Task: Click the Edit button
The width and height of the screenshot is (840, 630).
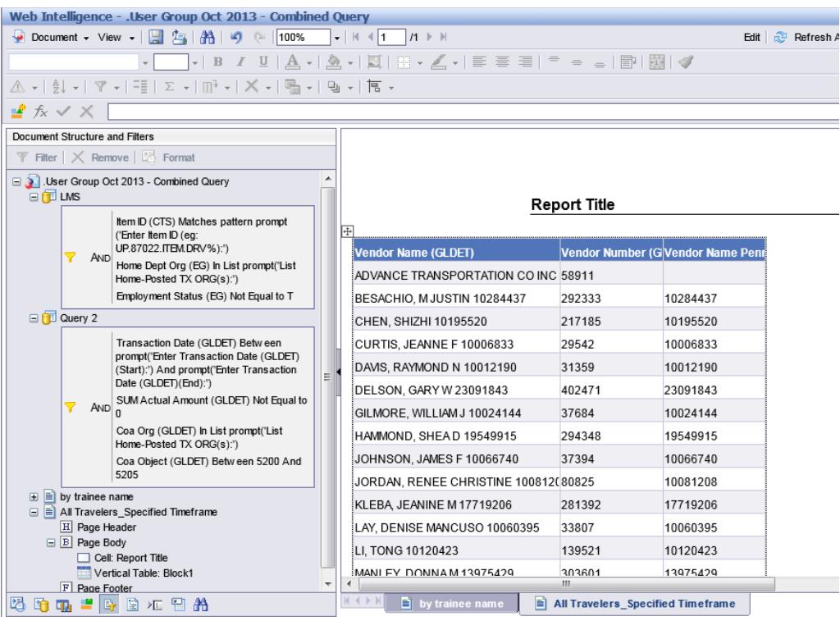Action: click(x=753, y=39)
